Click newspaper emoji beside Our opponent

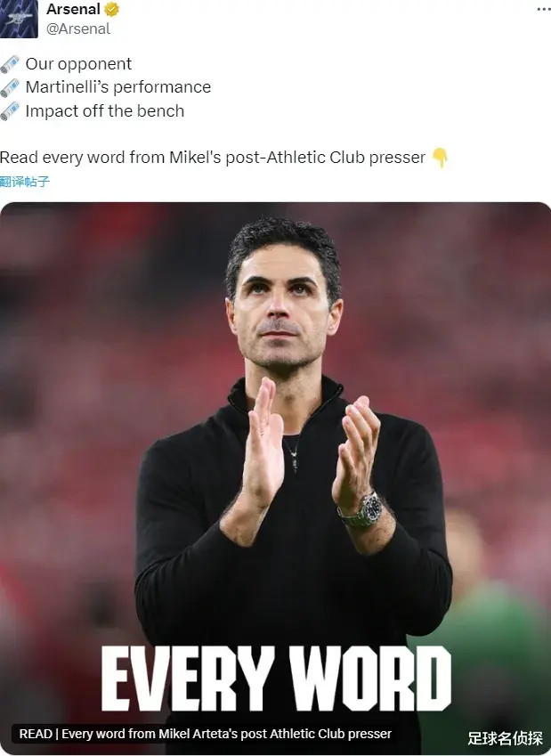[10, 64]
